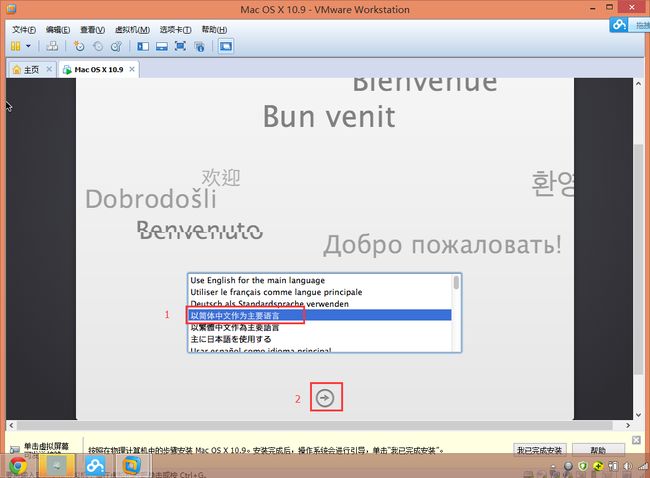Open the 文件(F) menu
650x478 pixels.
pyautogui.click(x=24, y=30)
